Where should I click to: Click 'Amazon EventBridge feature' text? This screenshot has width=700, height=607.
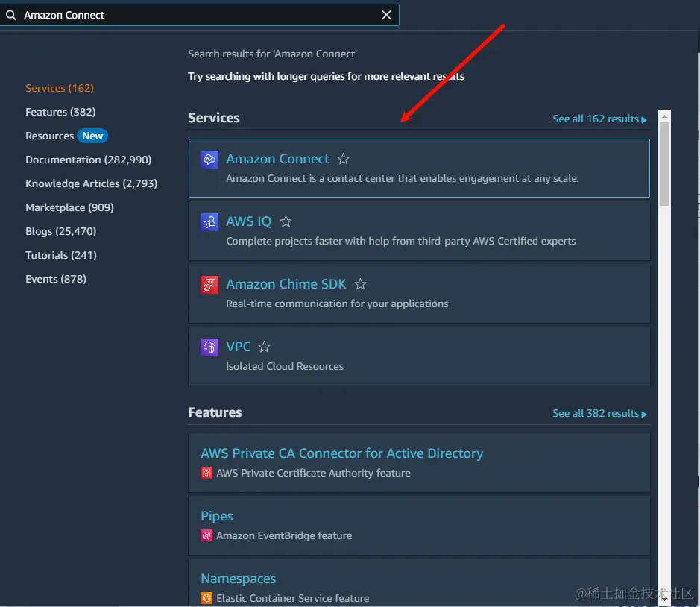tap(284, 535)
